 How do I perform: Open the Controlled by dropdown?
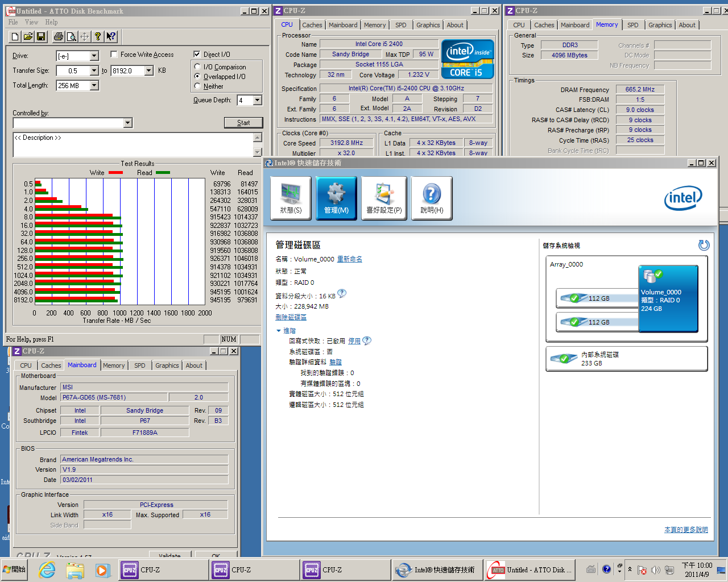128,123
